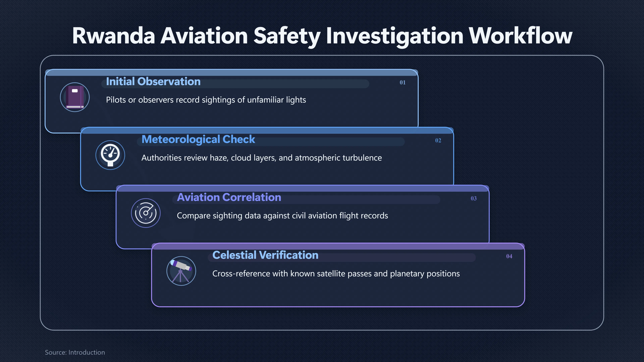The width and height of the screenshot is (644, 362).
Task: Click text about satellite passes and planetary positions
Action: (336, 274)
